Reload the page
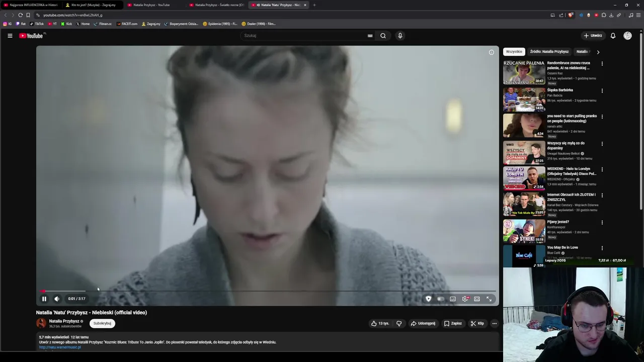 click(20, 15)
